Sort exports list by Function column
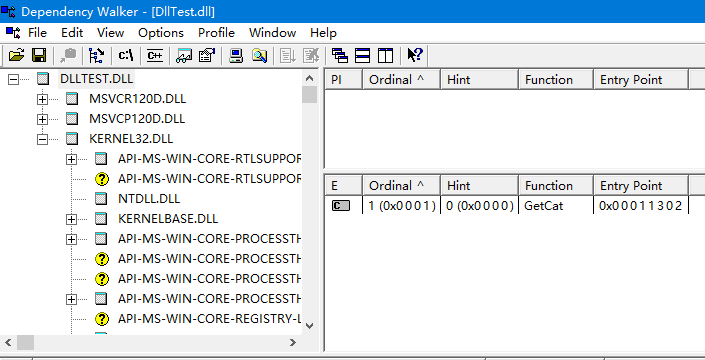Viewport: 705px width, 360px height. pos(556,186)
